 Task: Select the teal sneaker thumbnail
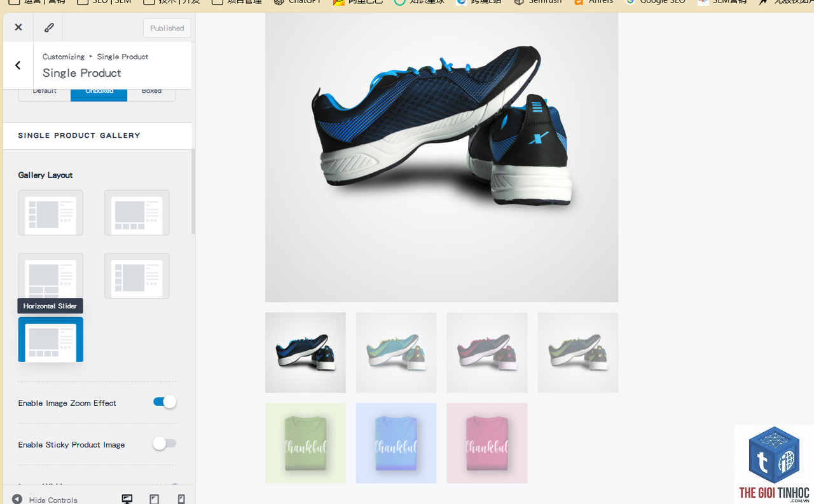coord(396,352)
